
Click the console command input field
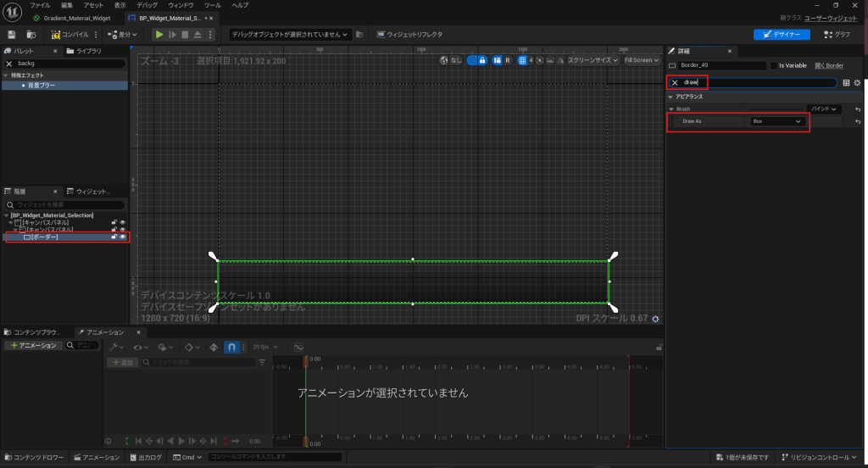tap(273, 458)
